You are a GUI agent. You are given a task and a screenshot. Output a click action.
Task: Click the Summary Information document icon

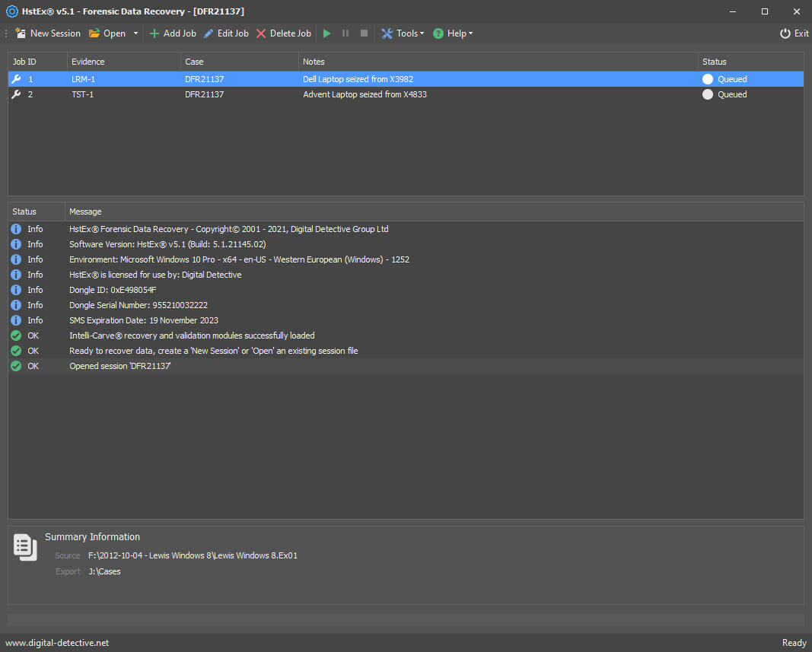click(25, 547)
